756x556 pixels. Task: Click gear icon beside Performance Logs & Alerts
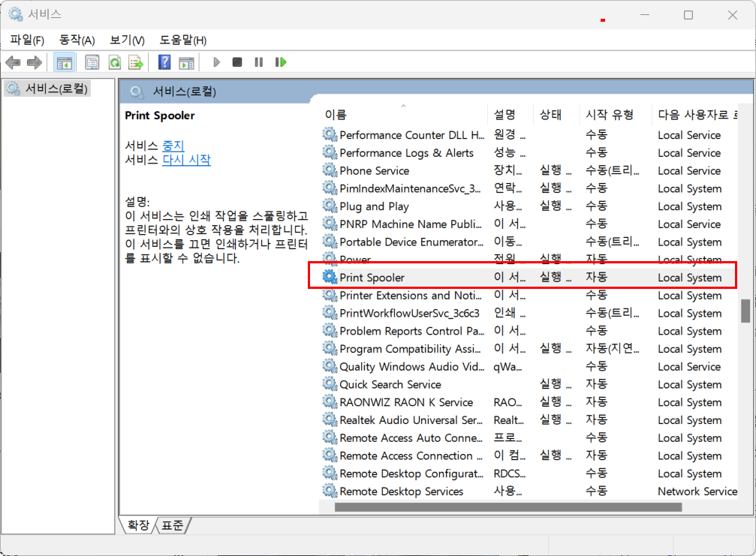(x=330, y=152)
